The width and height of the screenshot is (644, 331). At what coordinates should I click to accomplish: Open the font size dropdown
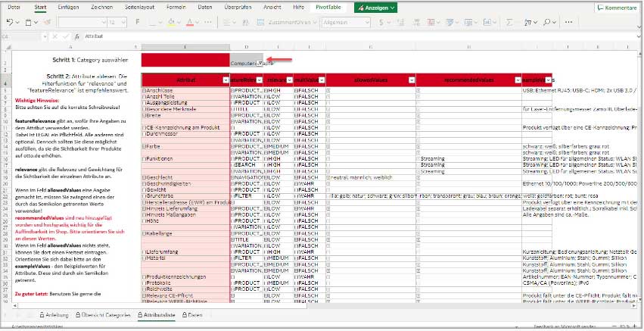point(123,22)
